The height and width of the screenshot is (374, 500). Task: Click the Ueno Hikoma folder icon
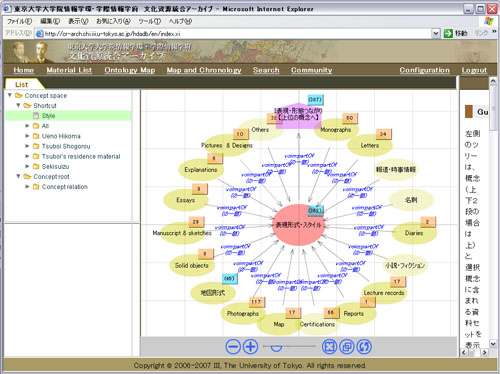tap(36, 136)
